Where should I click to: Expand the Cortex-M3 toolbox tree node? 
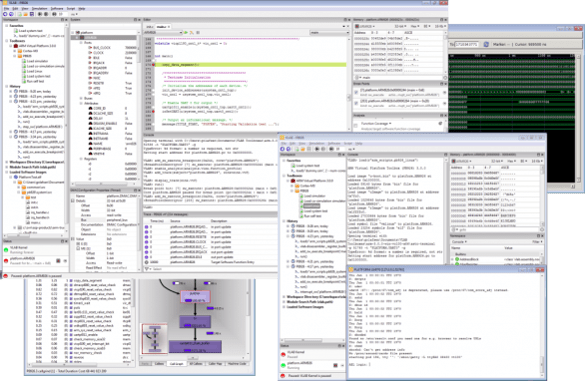(x=15, y=51)
